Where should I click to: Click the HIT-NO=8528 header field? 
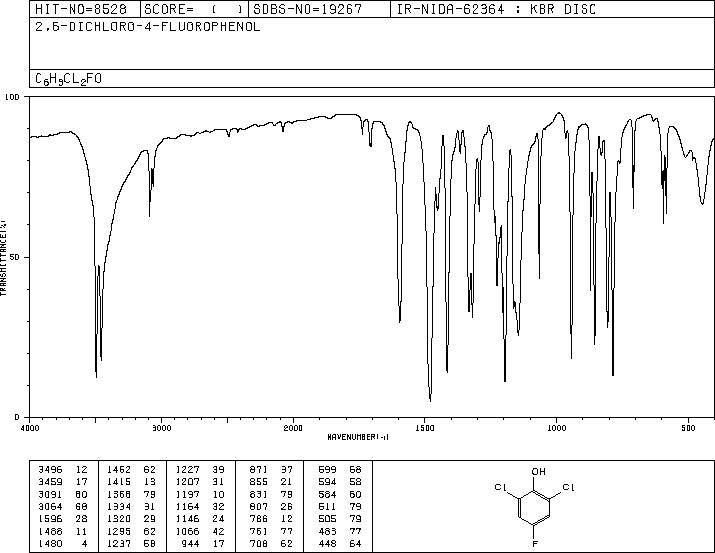coord(81,9)
